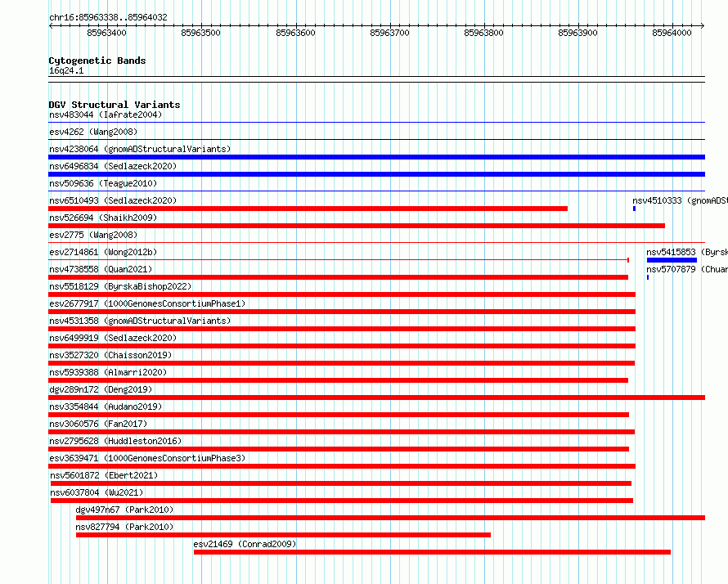The width and height of the screenshot is (728, 584).
Task: Select the nsv5707879 variant label
Action: click(687, 269)
